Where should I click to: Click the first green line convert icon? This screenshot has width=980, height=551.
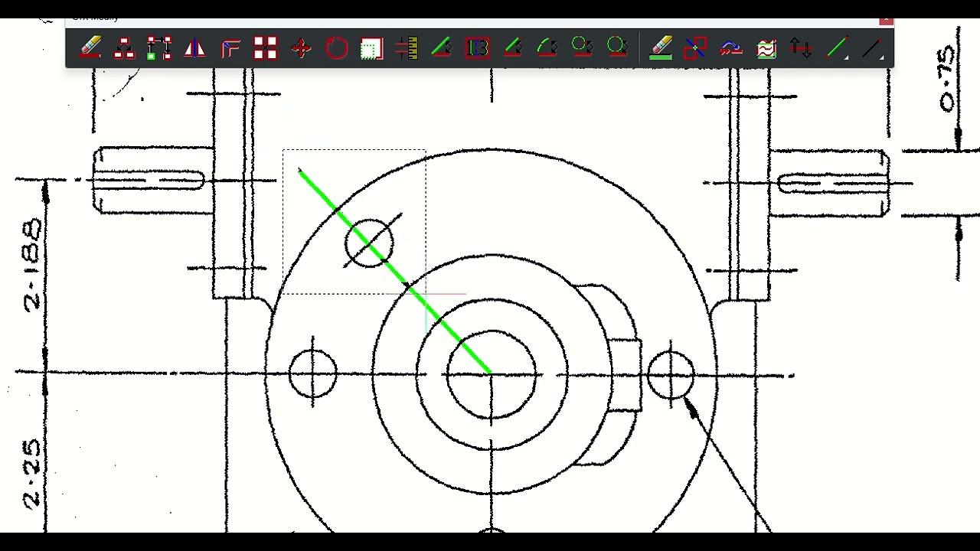tap(442, 48)
